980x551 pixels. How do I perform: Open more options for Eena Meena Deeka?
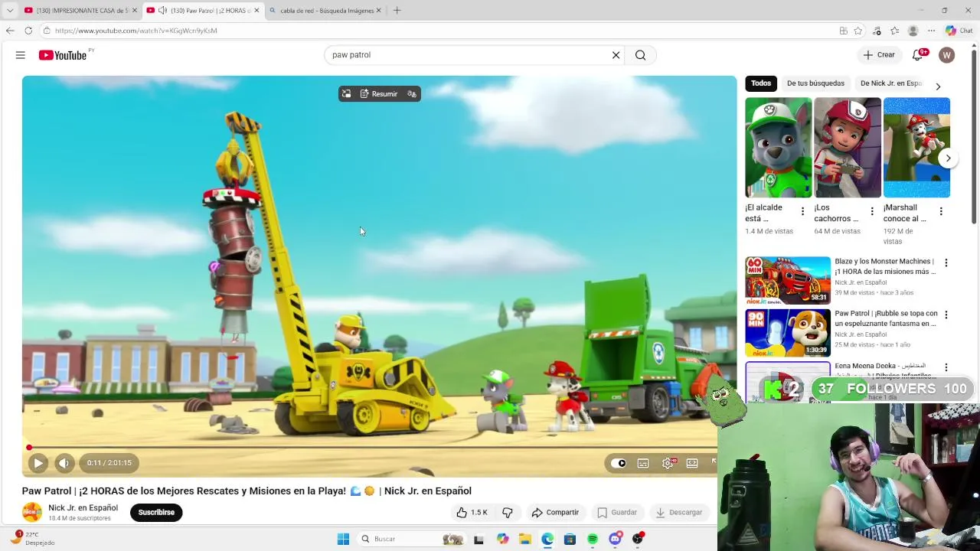click(x=946, y=367)
